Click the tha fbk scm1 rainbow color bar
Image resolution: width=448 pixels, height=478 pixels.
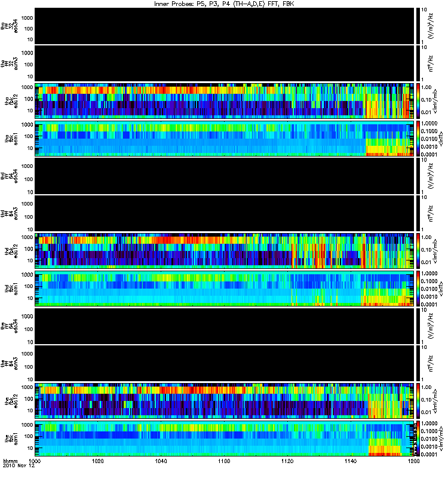click(418, 139)
